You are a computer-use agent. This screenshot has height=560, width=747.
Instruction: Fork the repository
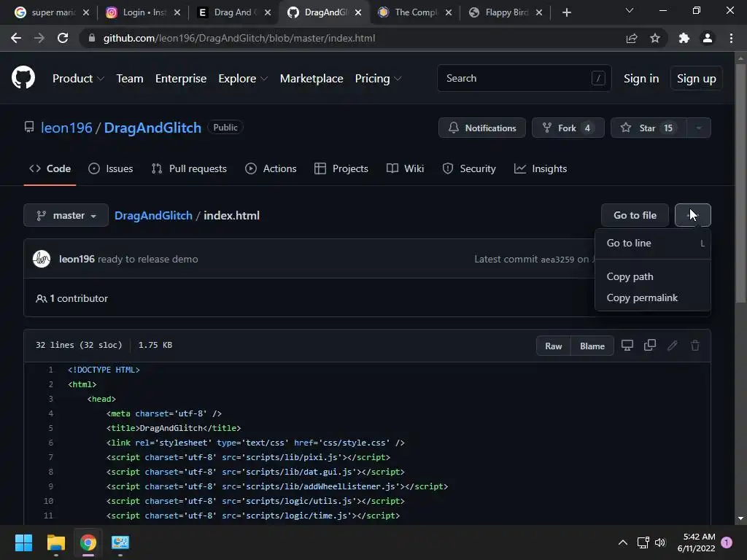pyautogui.click(x=568, y=128)
